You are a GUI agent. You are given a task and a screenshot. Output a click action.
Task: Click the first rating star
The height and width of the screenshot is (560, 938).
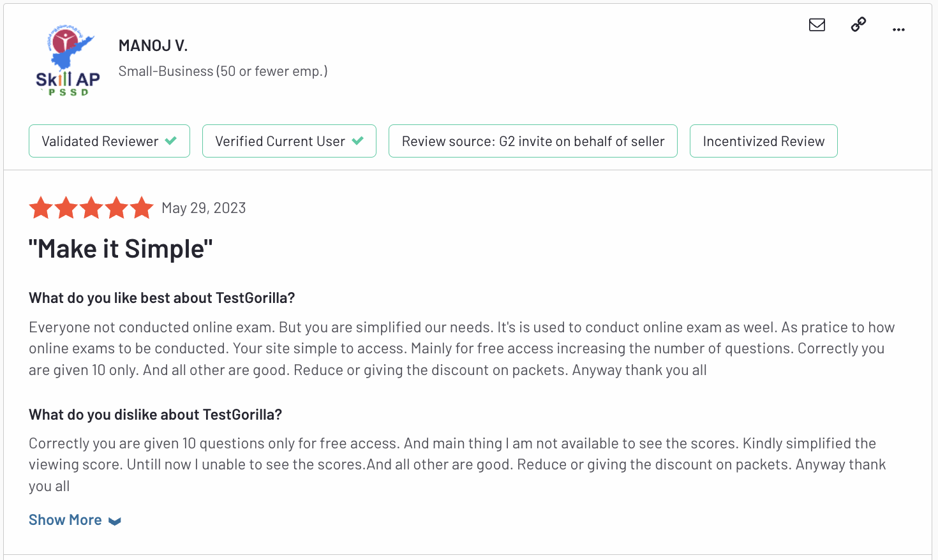[x=41, y=208]
